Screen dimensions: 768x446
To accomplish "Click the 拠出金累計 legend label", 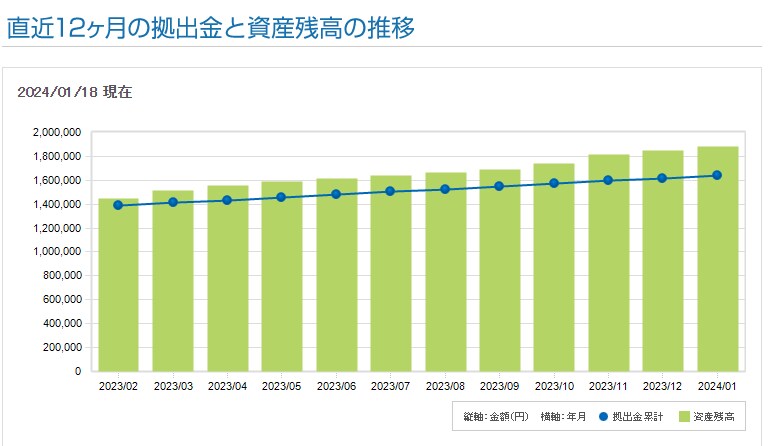I will (638, 417).
